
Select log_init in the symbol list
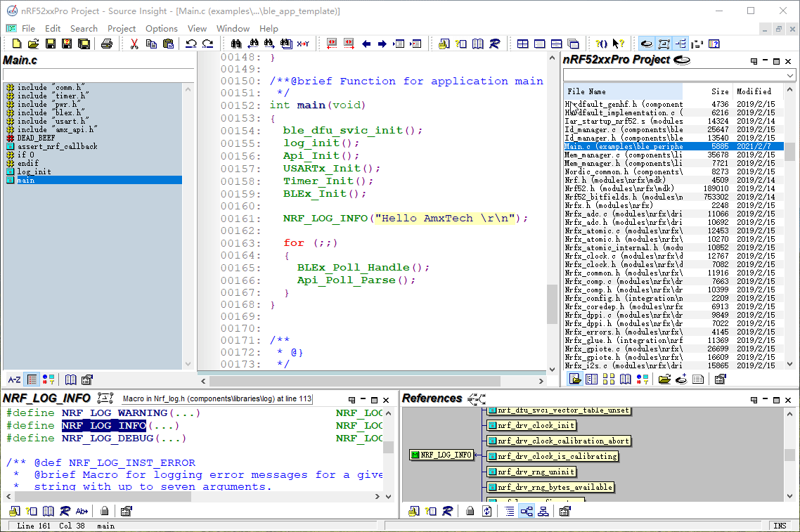[34, 171]
